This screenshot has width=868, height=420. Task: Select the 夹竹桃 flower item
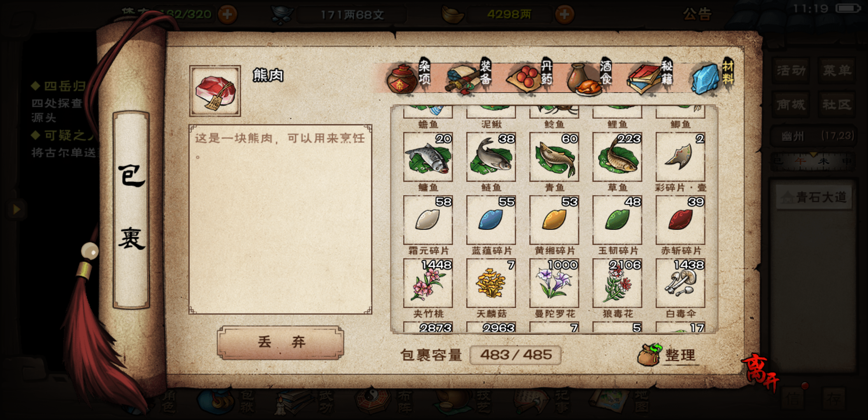click(x=428, y=283)
